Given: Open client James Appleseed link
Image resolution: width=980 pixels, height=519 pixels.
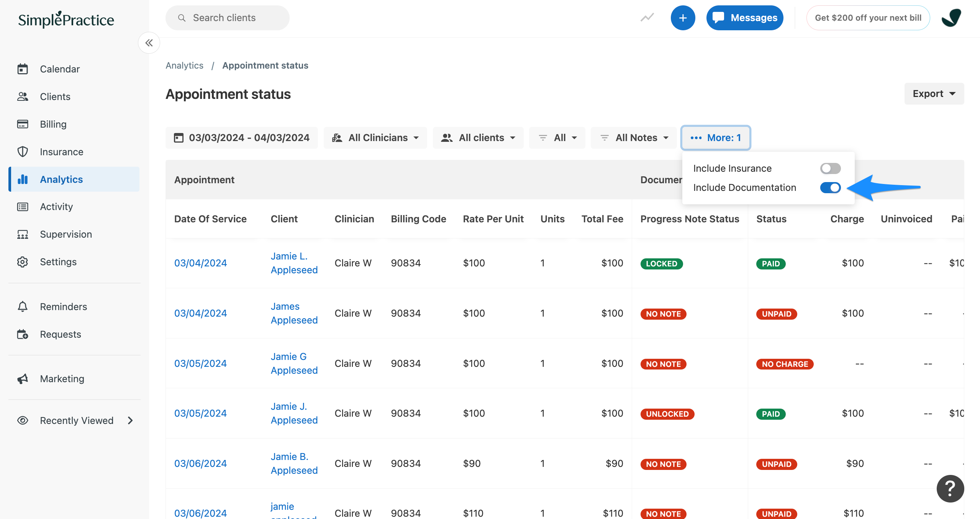Looking at the screenshot, I should 294,313.
